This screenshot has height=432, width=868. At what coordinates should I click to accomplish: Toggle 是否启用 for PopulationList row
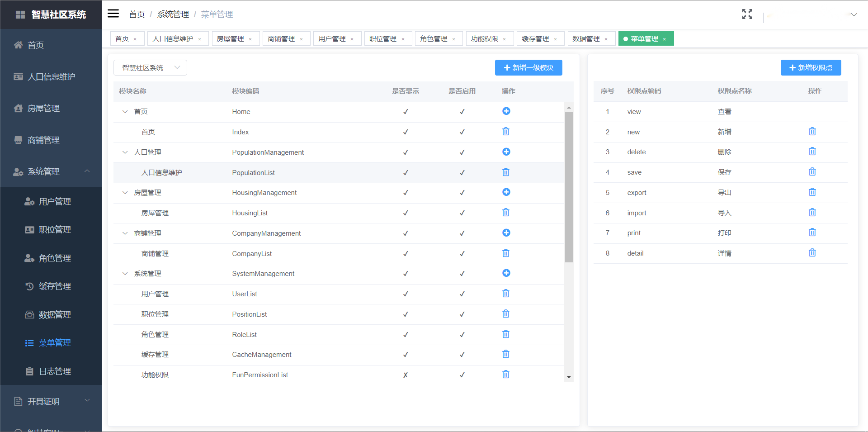(x=462, y=173)
